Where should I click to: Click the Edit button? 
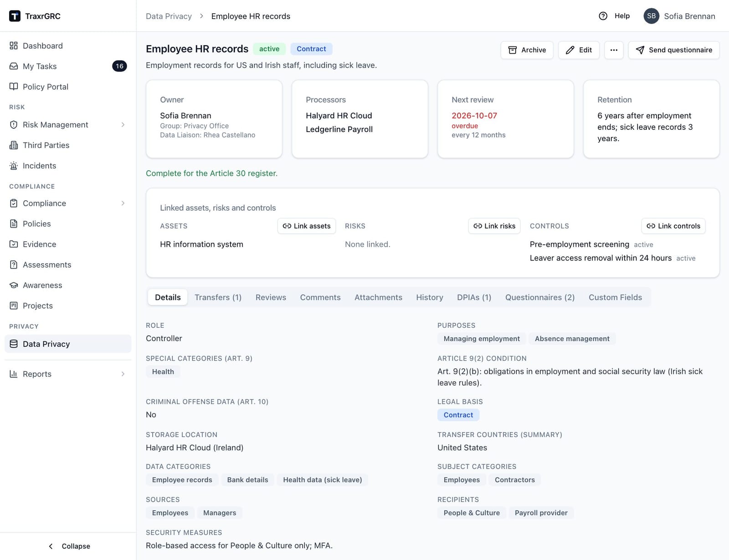coord(579,50)
